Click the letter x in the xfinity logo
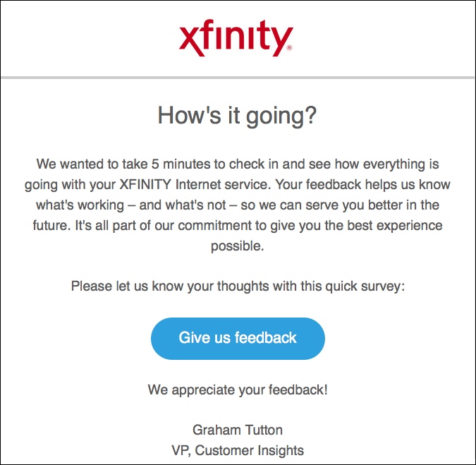Viewport: 476px width, 465px height. tap(190, 42)
